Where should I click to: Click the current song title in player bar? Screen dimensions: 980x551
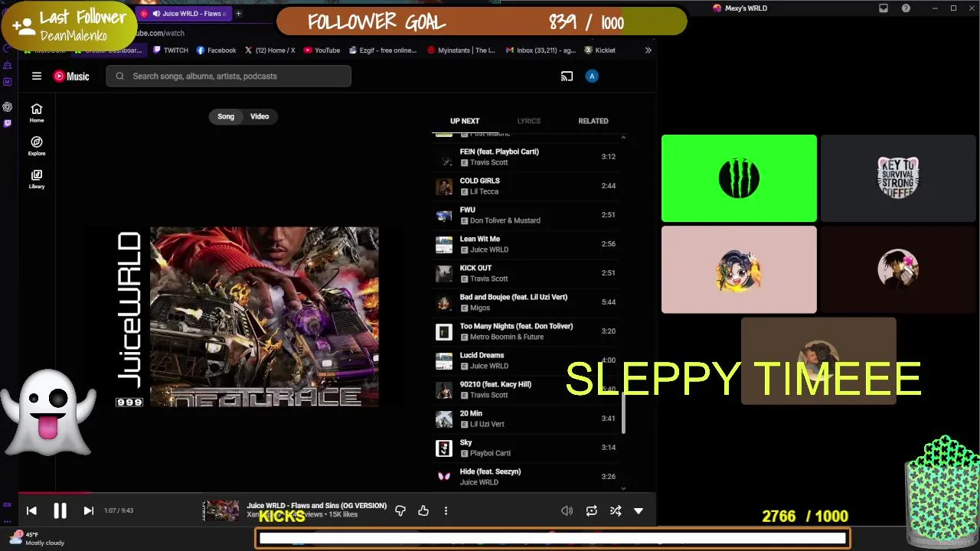pyautogui.click(x=316, y=506)
